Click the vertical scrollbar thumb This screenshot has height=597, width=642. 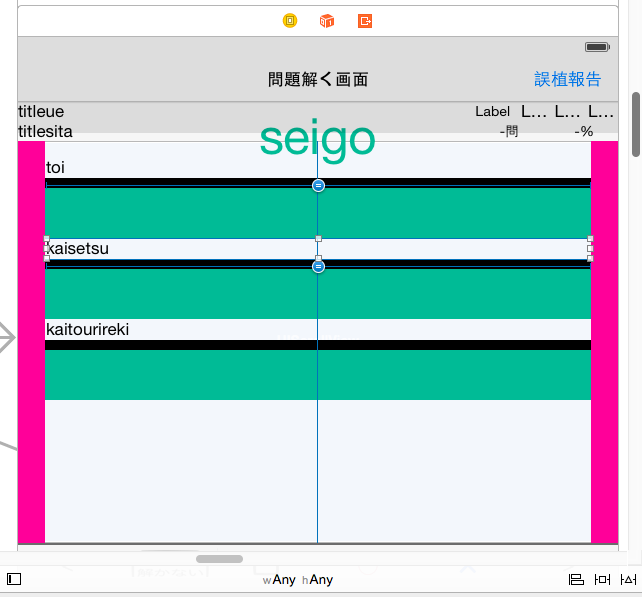coord(636,124)
